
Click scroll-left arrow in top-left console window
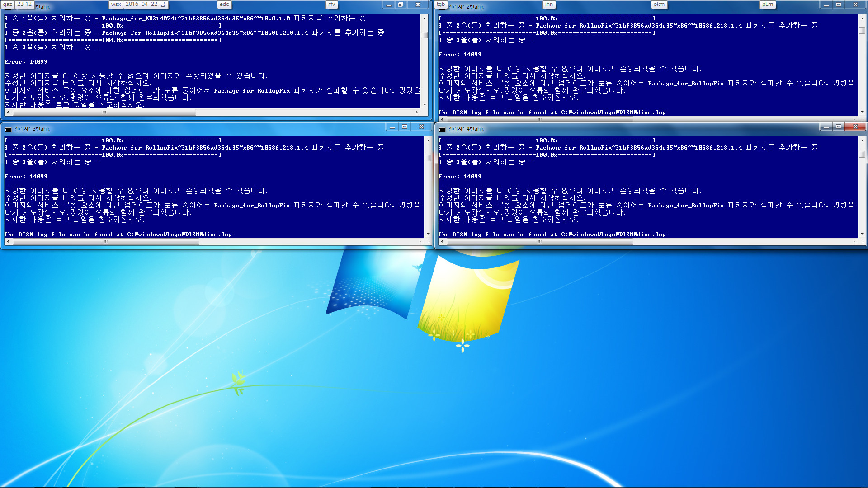[x=8, y=112]
